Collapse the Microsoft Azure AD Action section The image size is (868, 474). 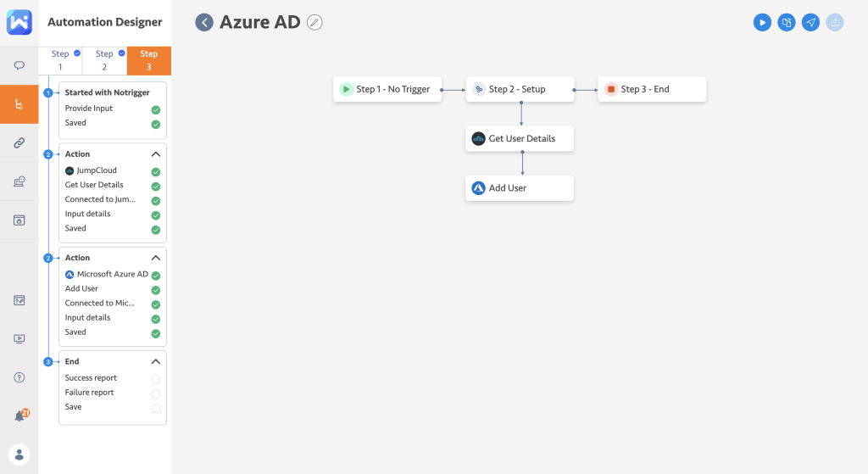click(x=156, y=258)
